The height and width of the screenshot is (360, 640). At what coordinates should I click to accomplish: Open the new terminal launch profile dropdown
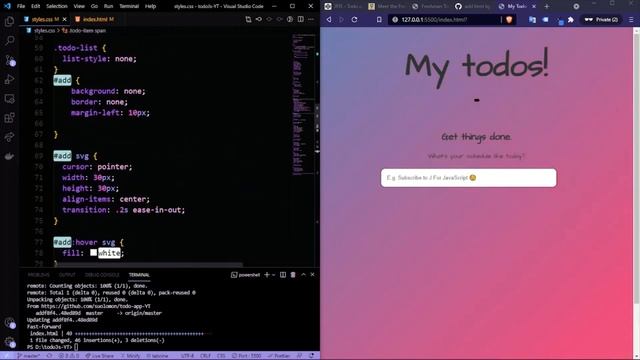click(273, 275)
